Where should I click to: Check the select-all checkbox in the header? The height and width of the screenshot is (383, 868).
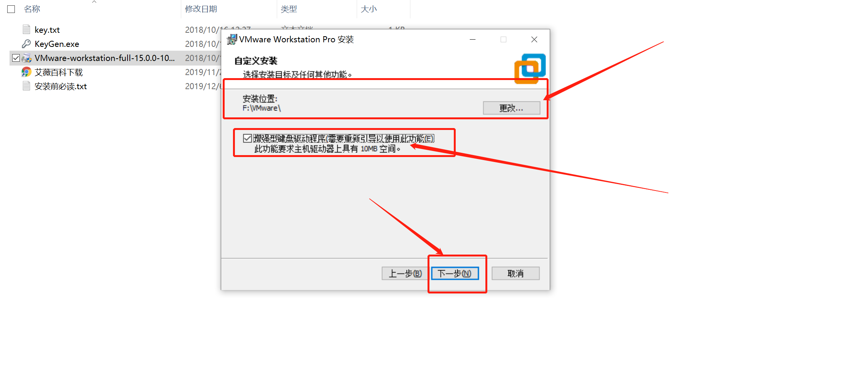pyautogui.click(x=11, y=9)
